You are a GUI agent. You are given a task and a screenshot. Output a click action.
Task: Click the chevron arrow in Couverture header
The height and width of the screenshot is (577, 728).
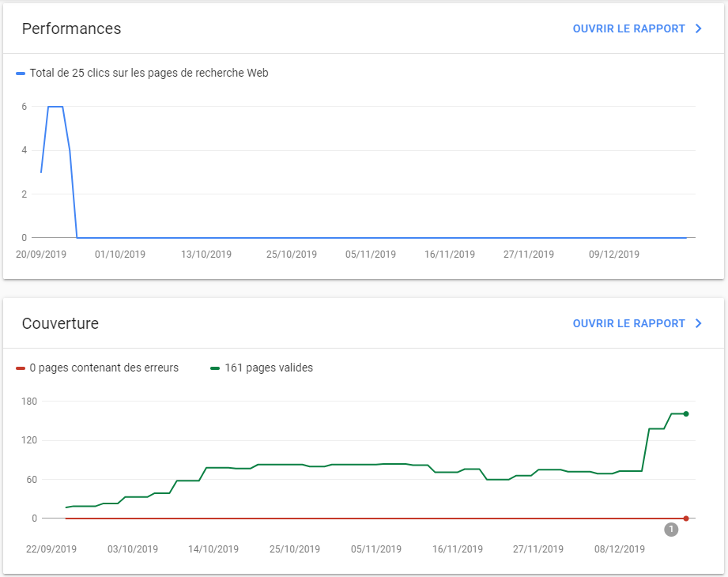(x=699, y=323)
